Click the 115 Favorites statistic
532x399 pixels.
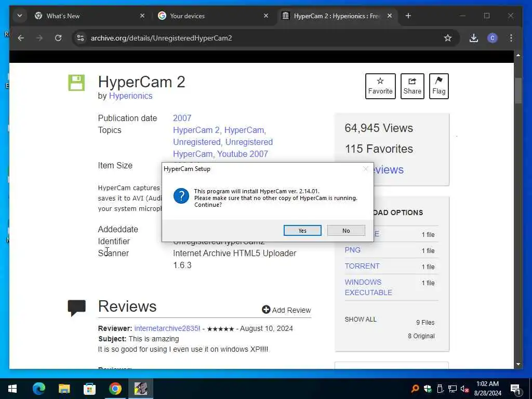point(379,149)
